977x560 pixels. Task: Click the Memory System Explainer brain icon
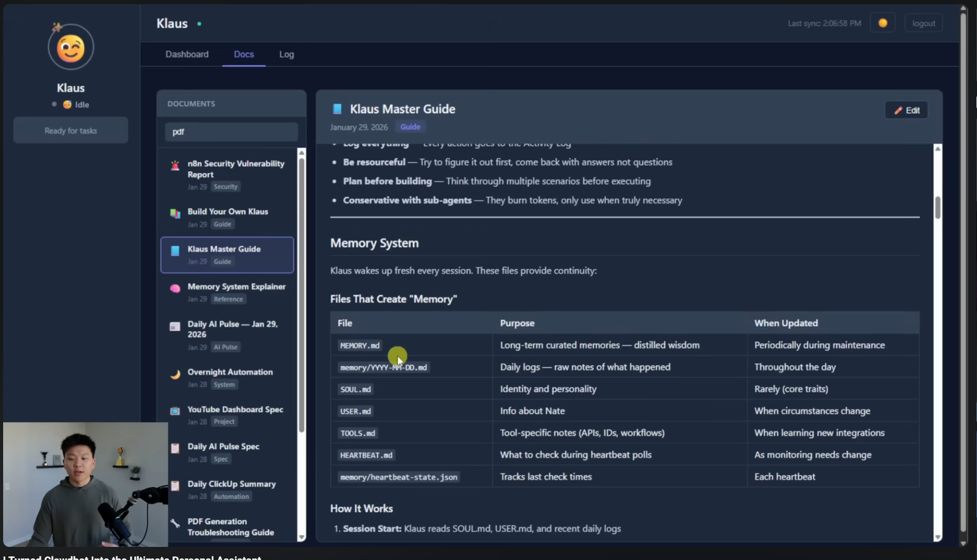(x=175, y=288)
